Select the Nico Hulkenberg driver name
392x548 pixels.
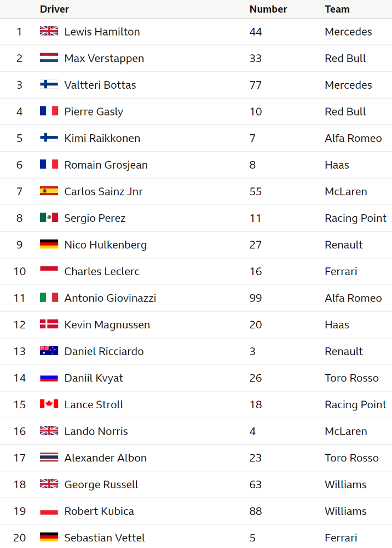106,244
